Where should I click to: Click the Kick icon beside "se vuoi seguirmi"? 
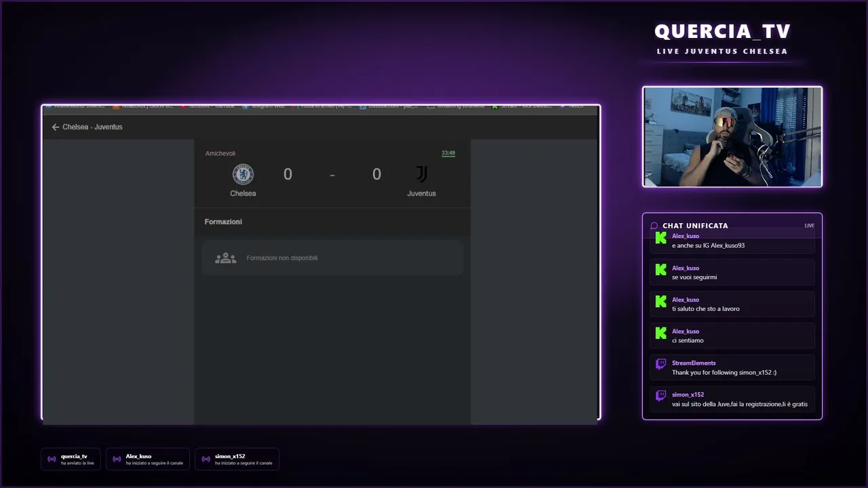tap(661, 270)
